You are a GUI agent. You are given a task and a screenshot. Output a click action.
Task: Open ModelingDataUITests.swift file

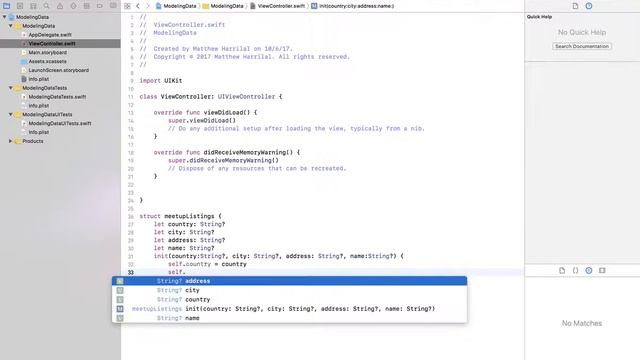(x=60, y=123)
